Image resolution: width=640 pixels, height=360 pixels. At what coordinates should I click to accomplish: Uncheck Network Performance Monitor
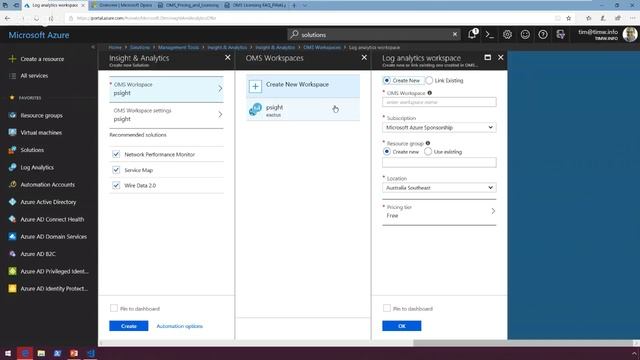click(x=116, y=154)
